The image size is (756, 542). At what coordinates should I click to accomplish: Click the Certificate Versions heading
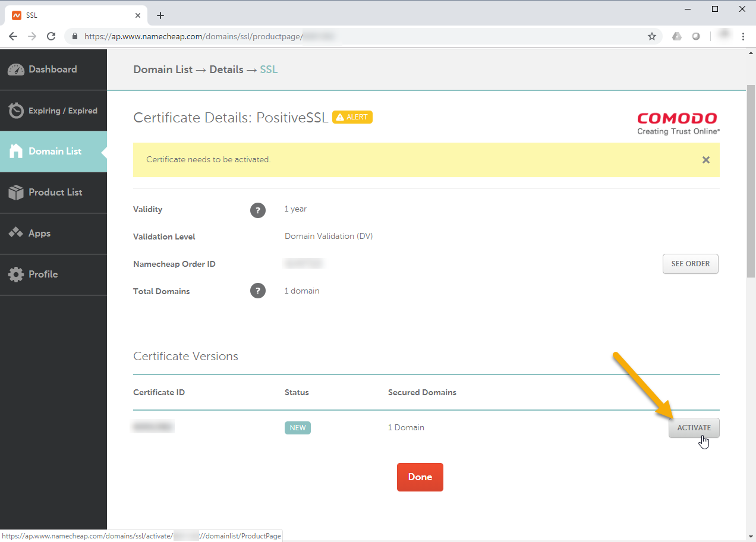[185, 357]
